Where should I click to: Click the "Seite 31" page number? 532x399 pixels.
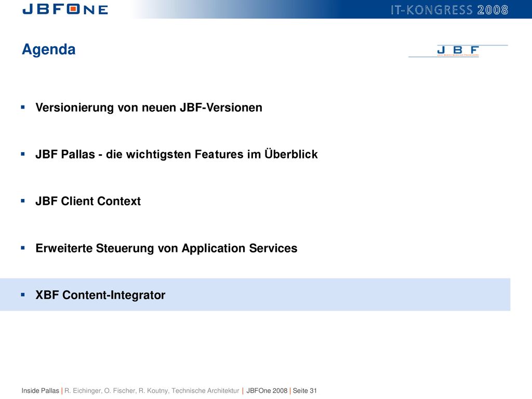click(x=304, y=391)
